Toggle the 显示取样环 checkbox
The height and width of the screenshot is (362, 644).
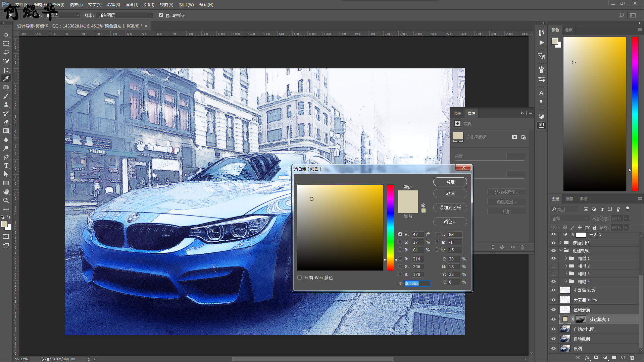pyautogui.click(x=161, y=15)
